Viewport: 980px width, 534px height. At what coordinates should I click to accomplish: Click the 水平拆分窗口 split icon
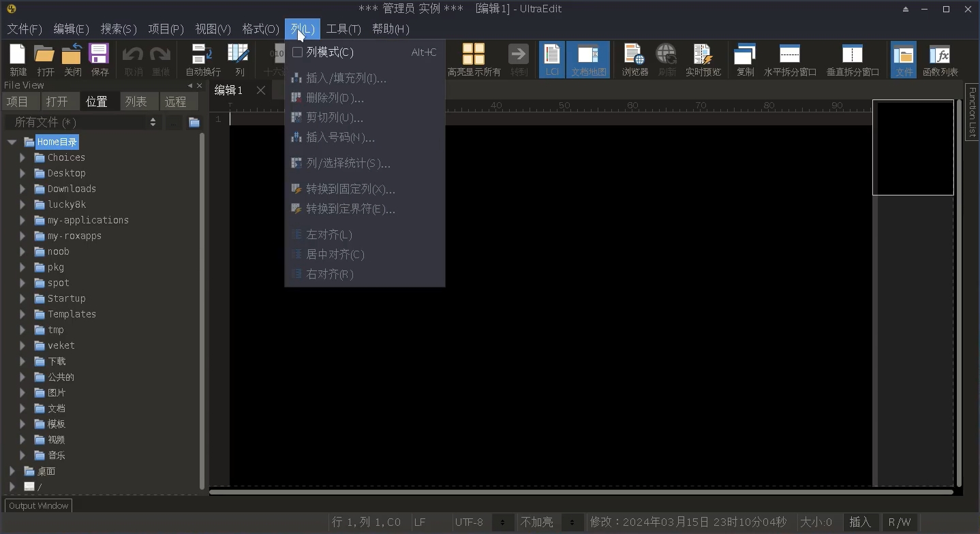(790, 59)
